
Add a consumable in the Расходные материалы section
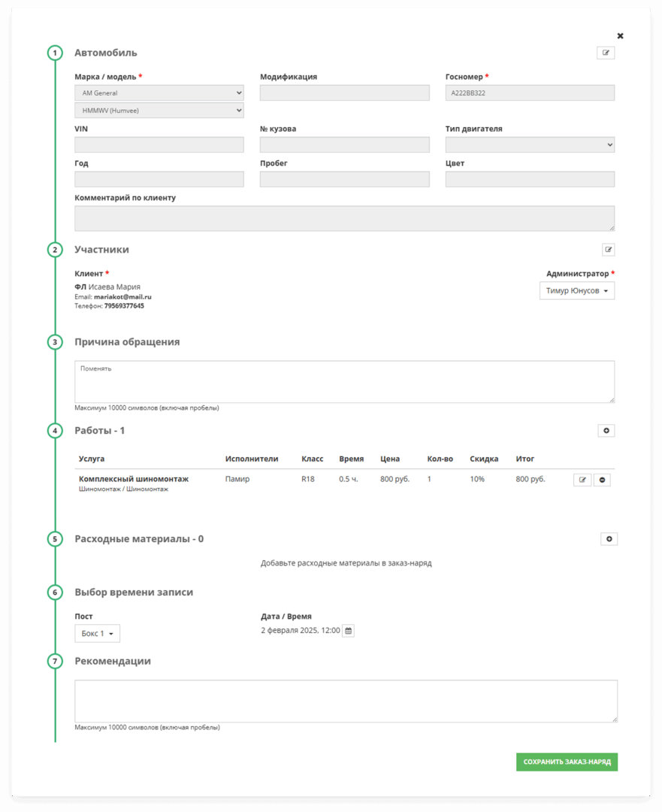pos(609,539)
